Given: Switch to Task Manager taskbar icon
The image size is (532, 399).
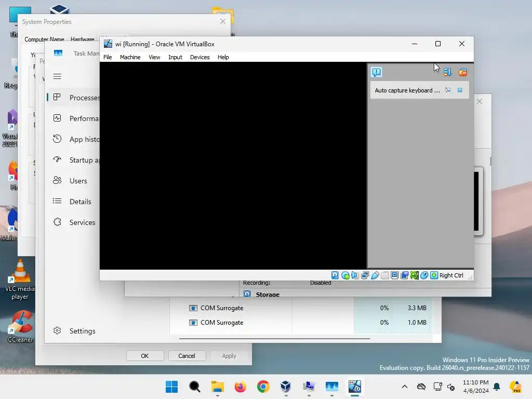Looking at the screenshot, I should (332, 387).
